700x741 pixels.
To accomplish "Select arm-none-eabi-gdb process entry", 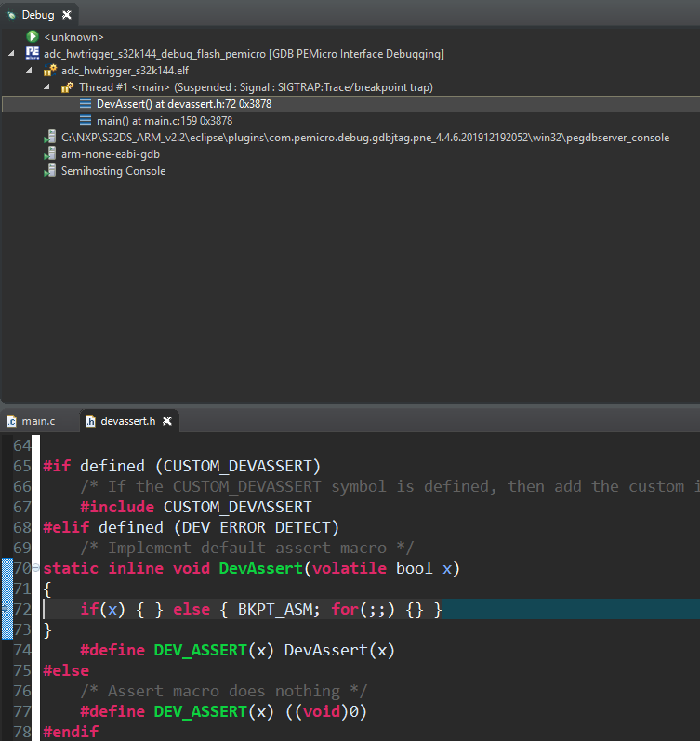I will point(110,154).
